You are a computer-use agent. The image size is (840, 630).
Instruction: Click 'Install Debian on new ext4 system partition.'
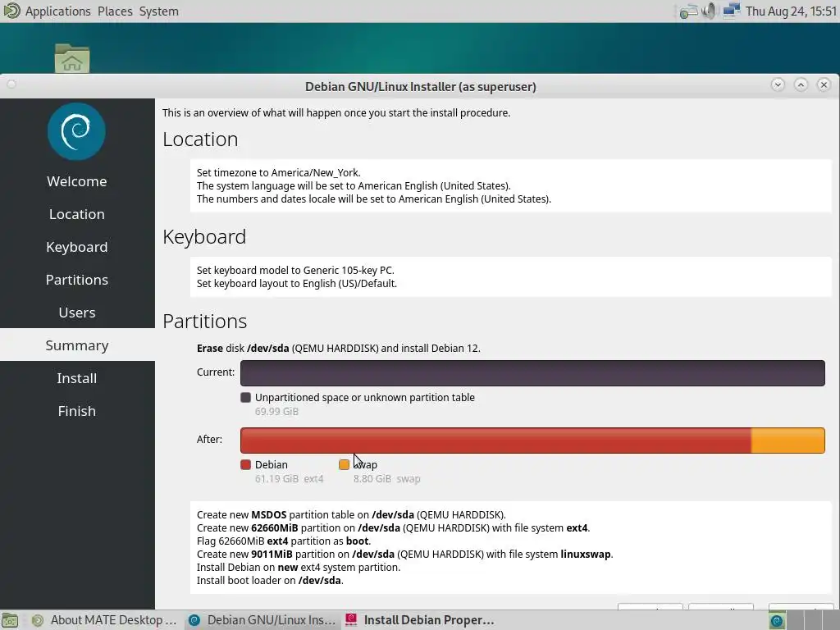pos(299,568)
